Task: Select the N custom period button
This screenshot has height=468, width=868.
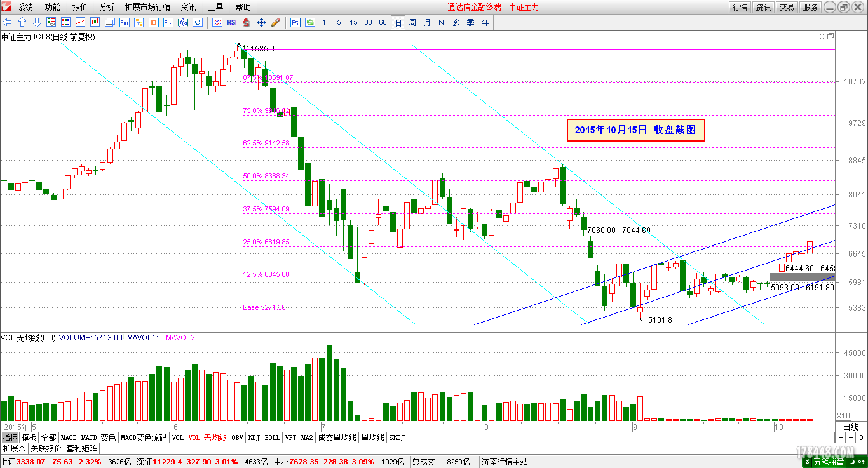Action: pos(442,22)
